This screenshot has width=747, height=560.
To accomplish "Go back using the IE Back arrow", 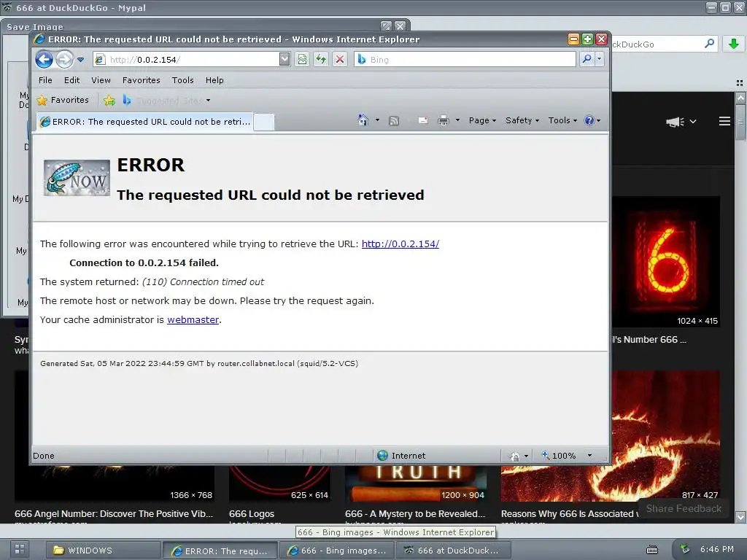I will point(44,60).
